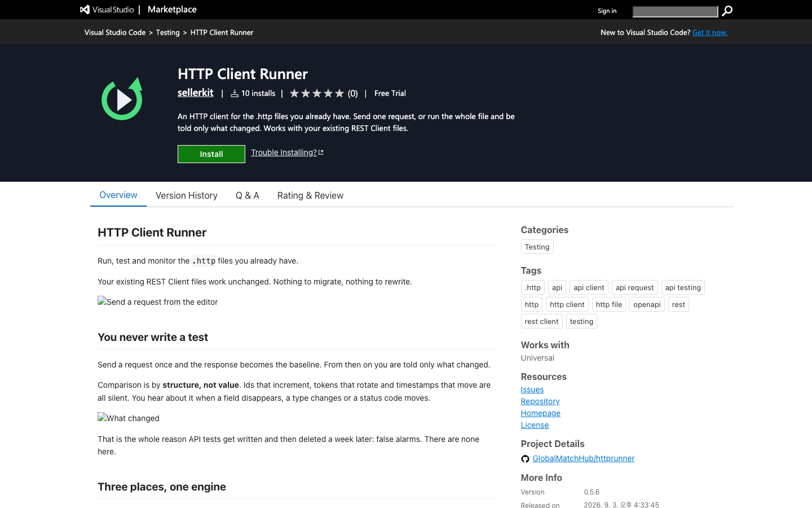
Task: Open the sellerkit publisher link
Action: (x=196, y=93)
